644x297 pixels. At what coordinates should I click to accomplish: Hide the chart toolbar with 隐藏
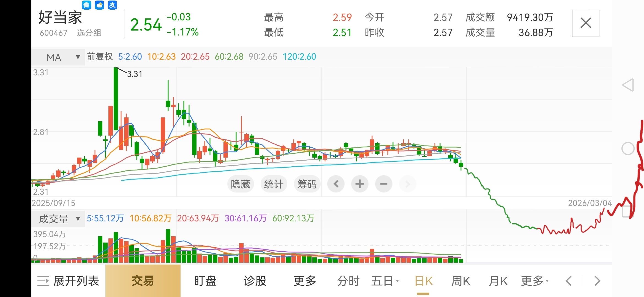point(240,184)
